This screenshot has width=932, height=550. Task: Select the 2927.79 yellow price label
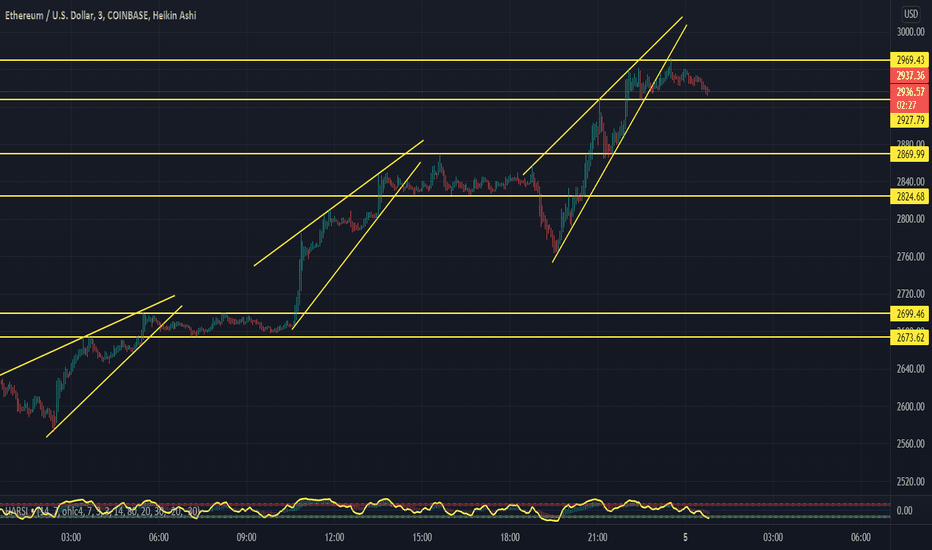point(910,120)
